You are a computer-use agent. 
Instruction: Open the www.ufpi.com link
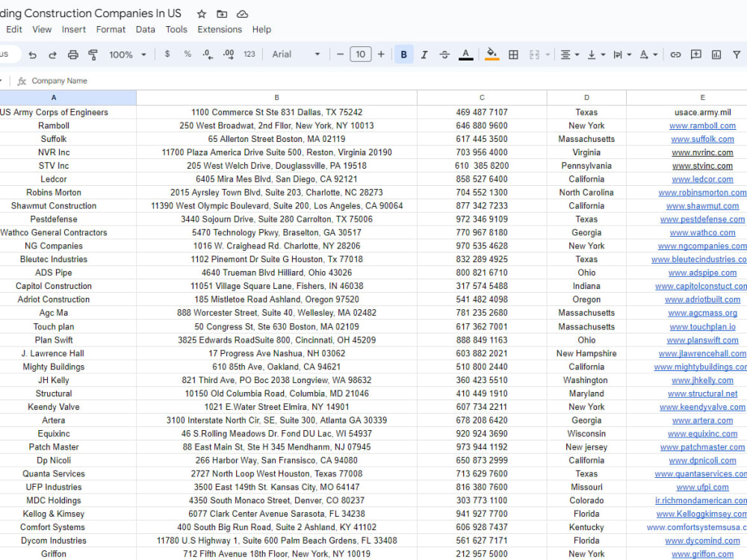(703, 487)
